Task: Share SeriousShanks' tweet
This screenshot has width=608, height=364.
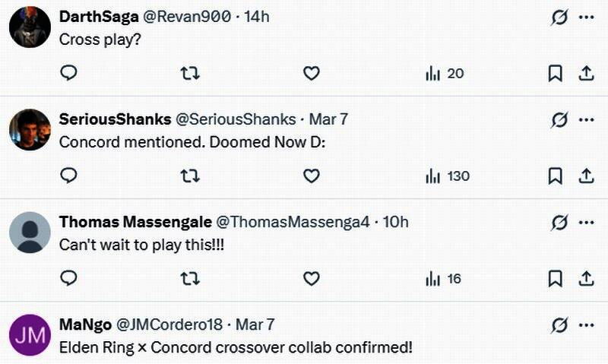Action: (586, 176)
